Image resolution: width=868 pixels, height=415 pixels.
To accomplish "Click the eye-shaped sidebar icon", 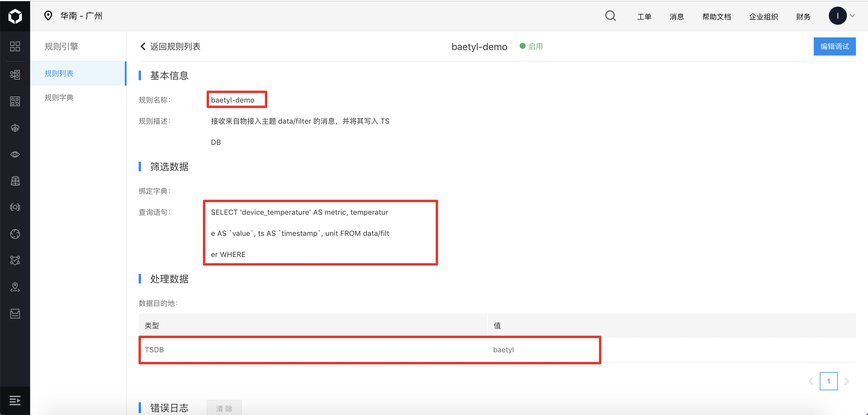I will pyautogui.click(x=15, y=154).
